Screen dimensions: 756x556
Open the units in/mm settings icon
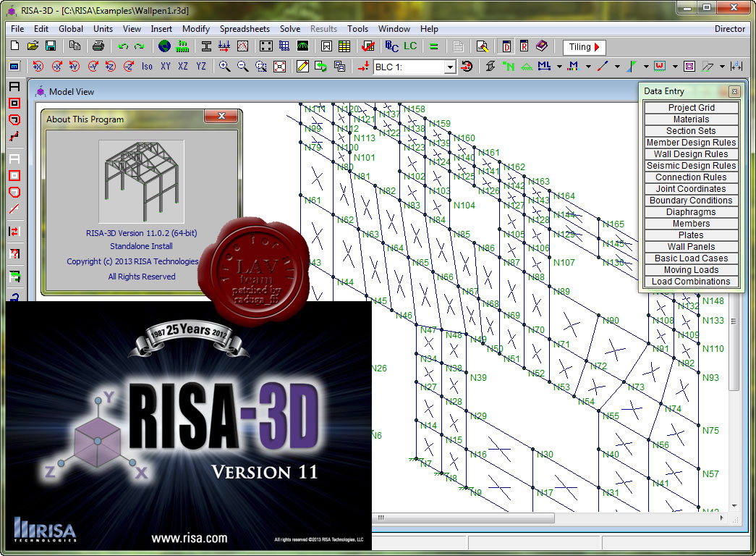point(182,46)
